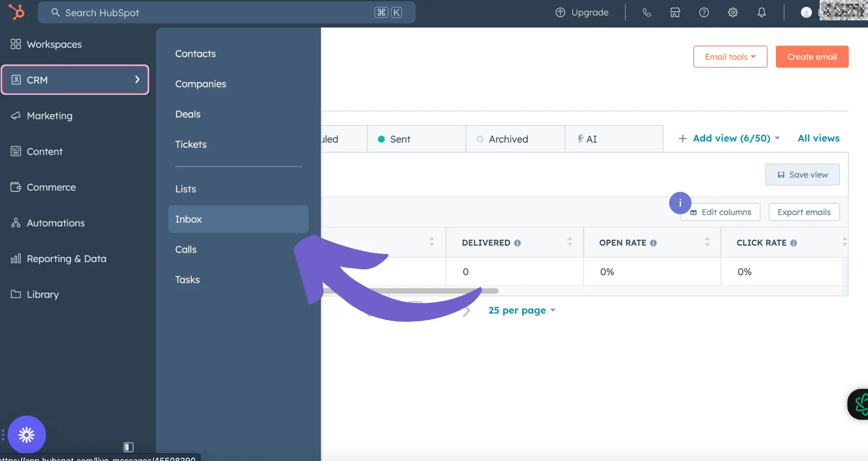Click the Open Rate info icon

(653, 243)
